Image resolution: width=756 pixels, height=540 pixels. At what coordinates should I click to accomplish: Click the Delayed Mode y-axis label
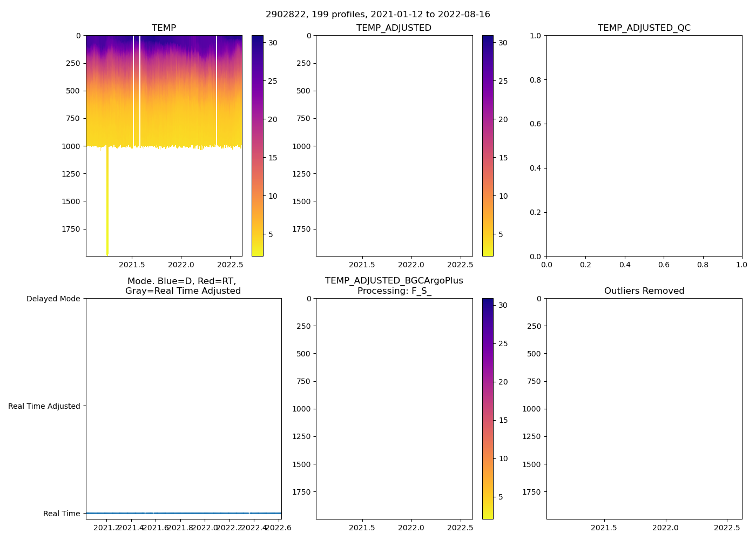click(x=53, y=299)
